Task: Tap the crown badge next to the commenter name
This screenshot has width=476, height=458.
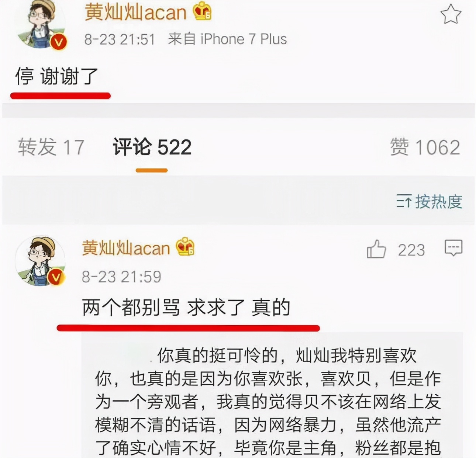Action: (185, 246)
